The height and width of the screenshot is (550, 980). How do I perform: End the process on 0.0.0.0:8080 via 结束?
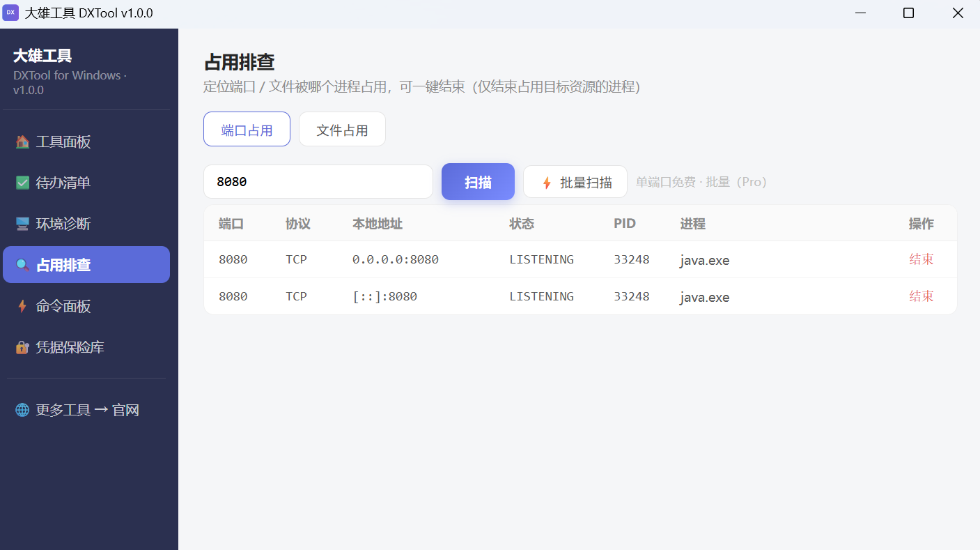click(921, 259)
